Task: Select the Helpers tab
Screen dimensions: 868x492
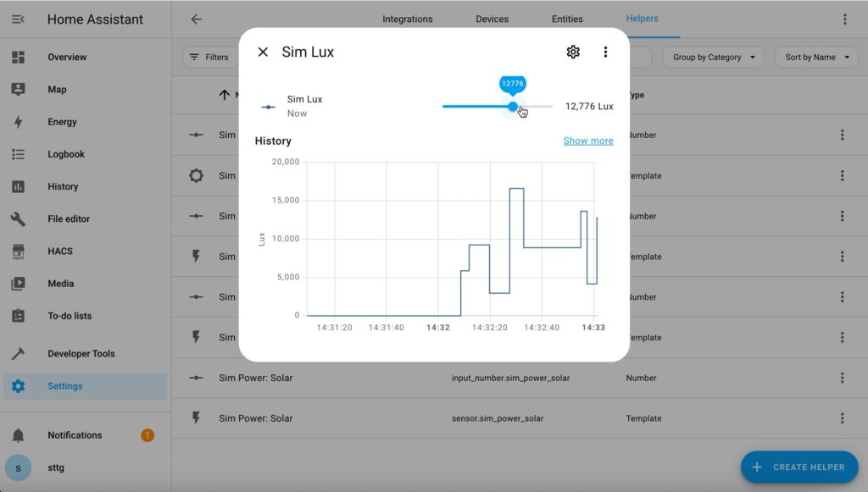Action: (x=643, y=19)
